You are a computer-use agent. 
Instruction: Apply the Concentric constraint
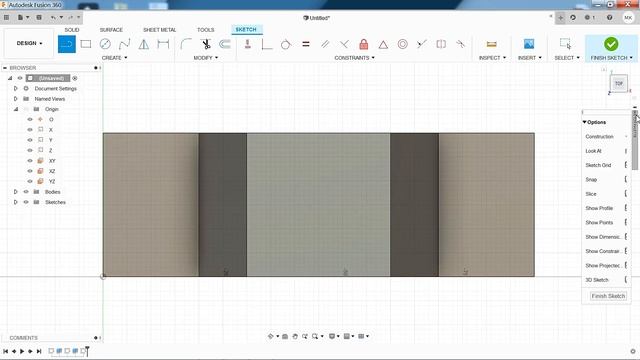(402, 44)
